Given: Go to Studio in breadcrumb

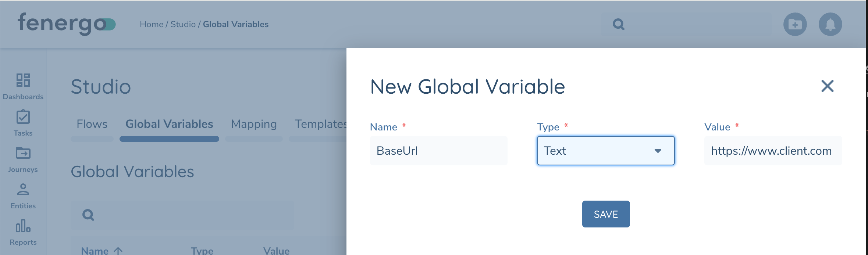Looking at the screenshot, I should pyautogui.click(x=183, y=24).
